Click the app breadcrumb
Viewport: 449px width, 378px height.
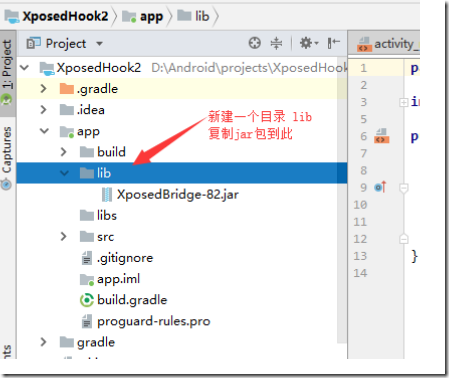tap(143, 16)
